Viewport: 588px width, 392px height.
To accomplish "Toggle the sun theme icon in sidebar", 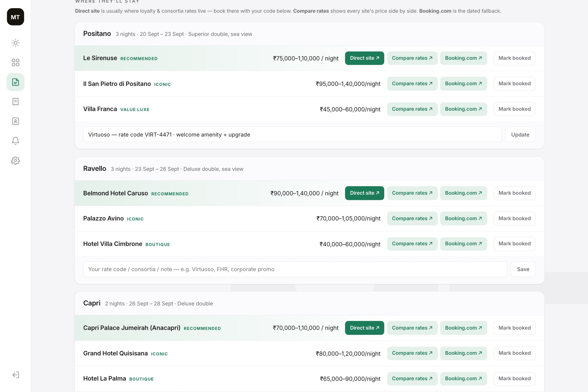I will tap(15, 43).
